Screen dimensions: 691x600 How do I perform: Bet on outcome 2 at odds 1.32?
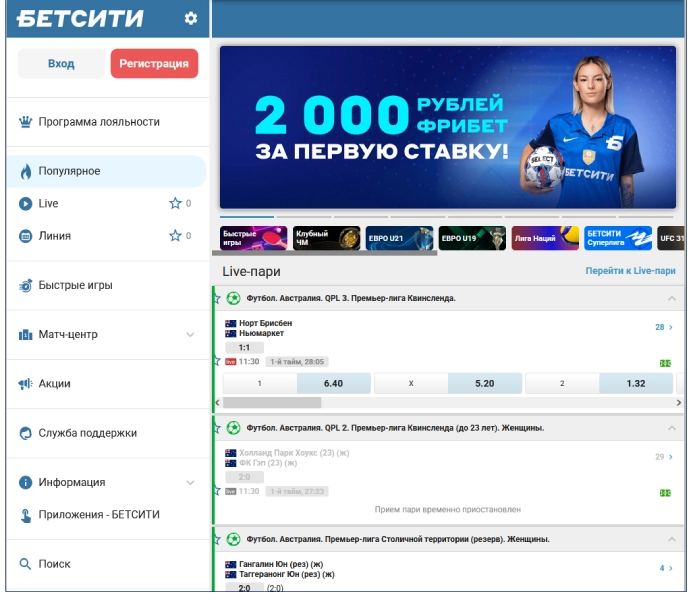[x=599, y=383]
